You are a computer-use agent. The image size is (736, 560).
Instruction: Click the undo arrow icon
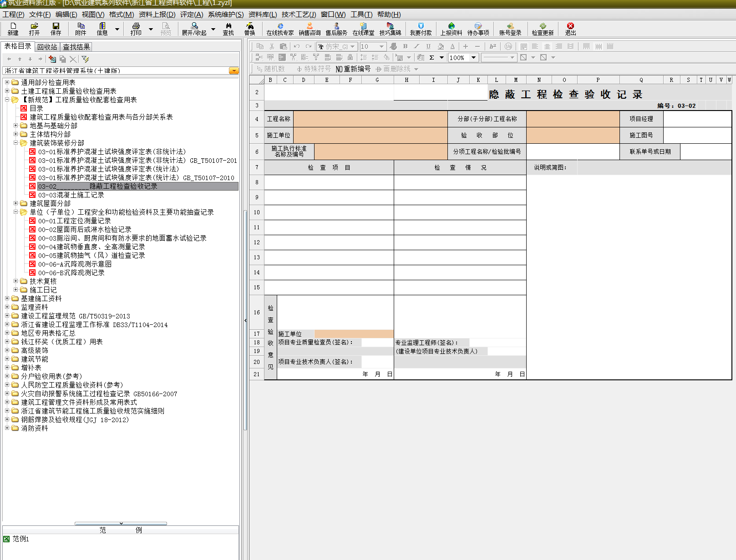(x=297, y=46)
